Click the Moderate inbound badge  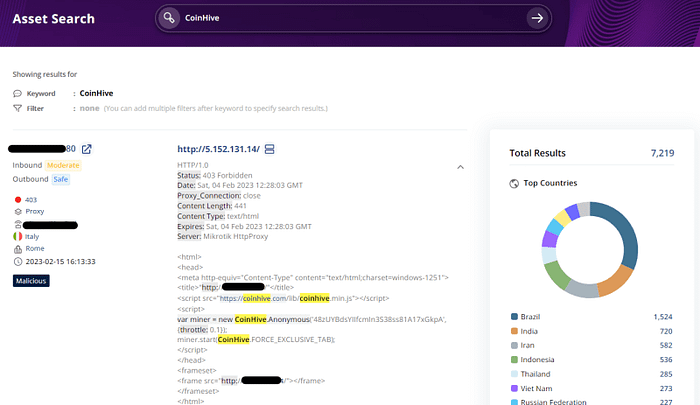pyautogui.click(x=63, y=165)
